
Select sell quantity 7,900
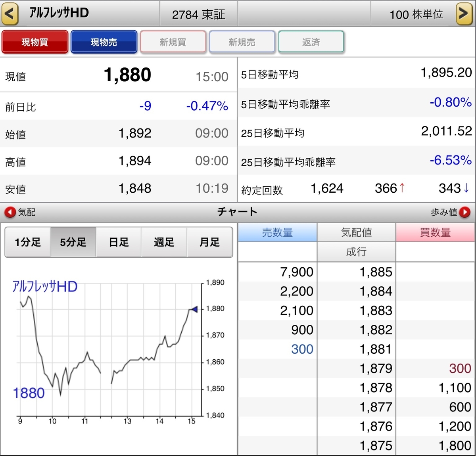[x=297, y=272]
